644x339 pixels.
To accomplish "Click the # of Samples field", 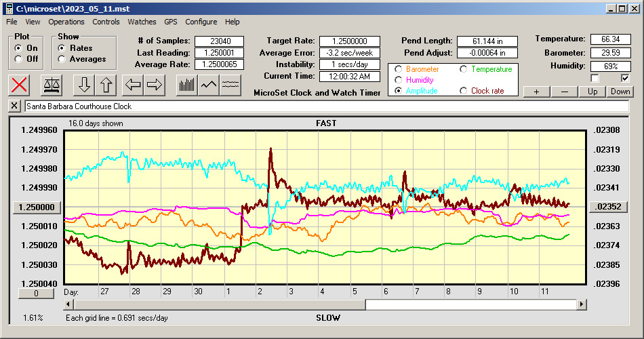I will point(220,41).
